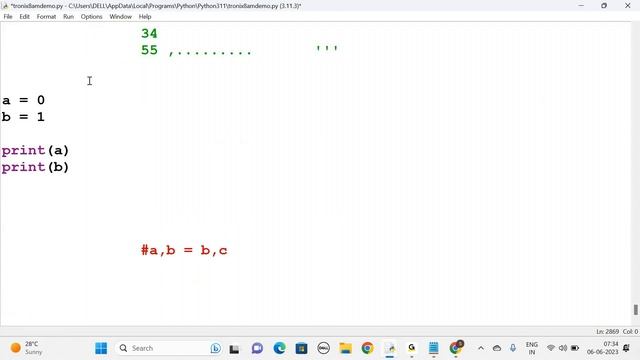The image size is (640, 360).
Task: Click the green number 55
Action: 149,50
